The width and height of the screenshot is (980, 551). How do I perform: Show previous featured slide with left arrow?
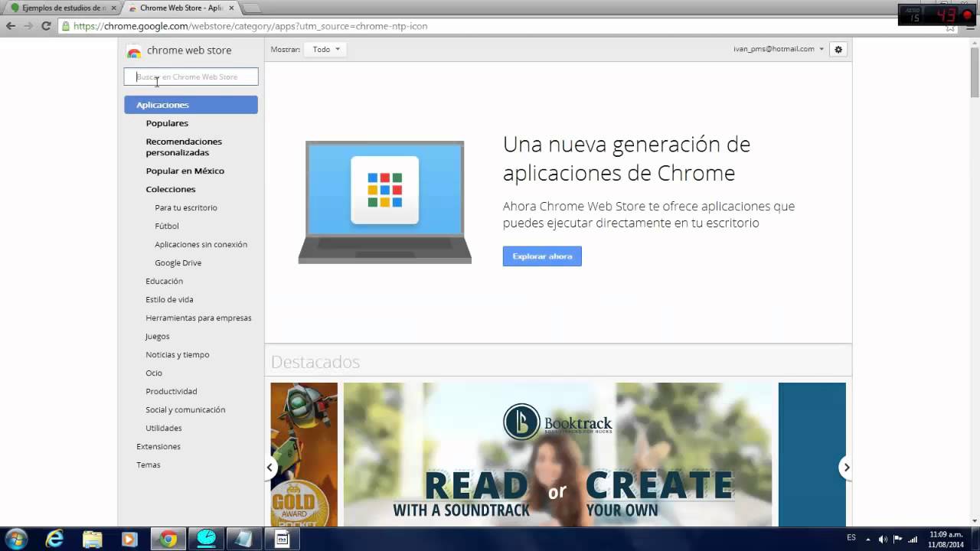[x=269, y=467]
